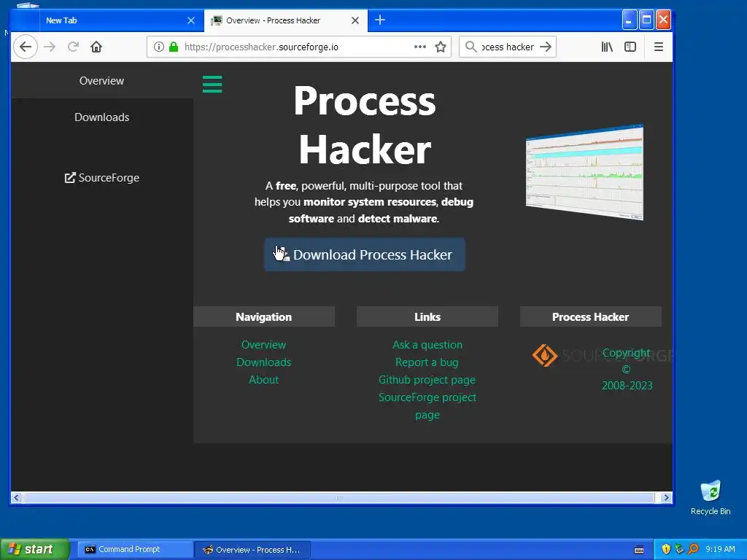This screenshot has height=560, width=747.
Task: Reload the page with the refresh icon
Action: [73, 47]
